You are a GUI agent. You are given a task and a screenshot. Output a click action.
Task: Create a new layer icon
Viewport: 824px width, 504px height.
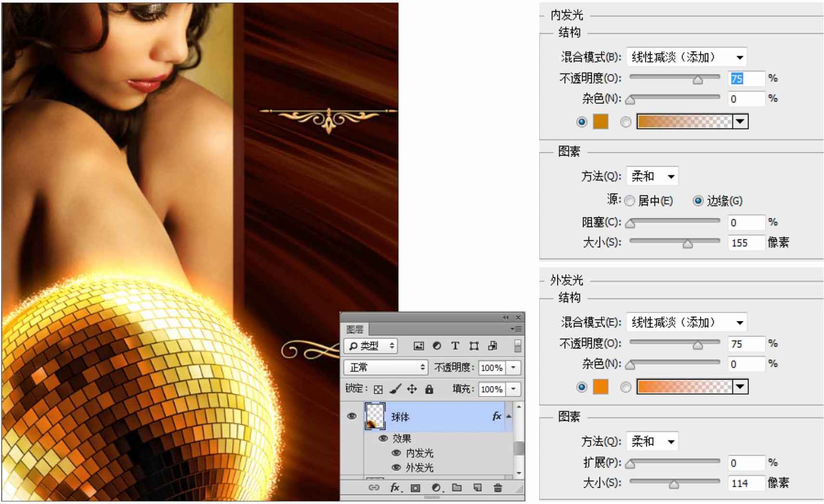477,488
